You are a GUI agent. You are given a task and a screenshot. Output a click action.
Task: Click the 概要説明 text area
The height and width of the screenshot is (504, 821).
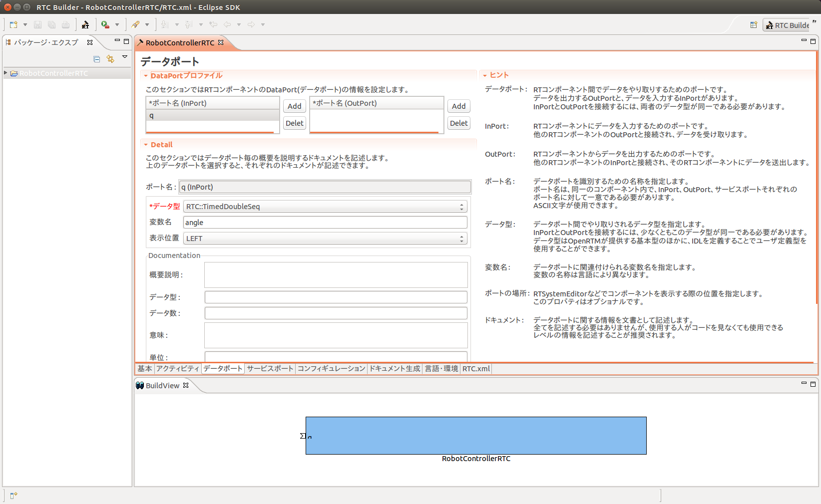336,275
